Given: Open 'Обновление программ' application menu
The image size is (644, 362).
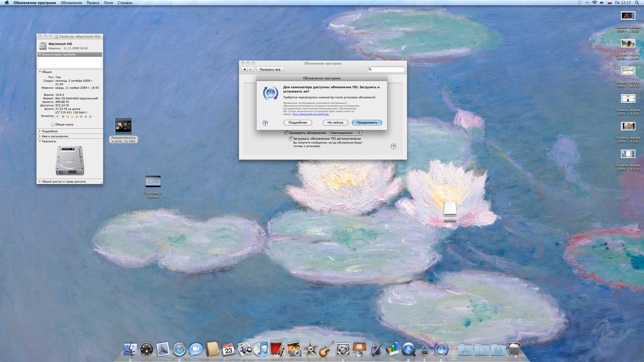Looking at the screenshot, I should coord(35,3).
